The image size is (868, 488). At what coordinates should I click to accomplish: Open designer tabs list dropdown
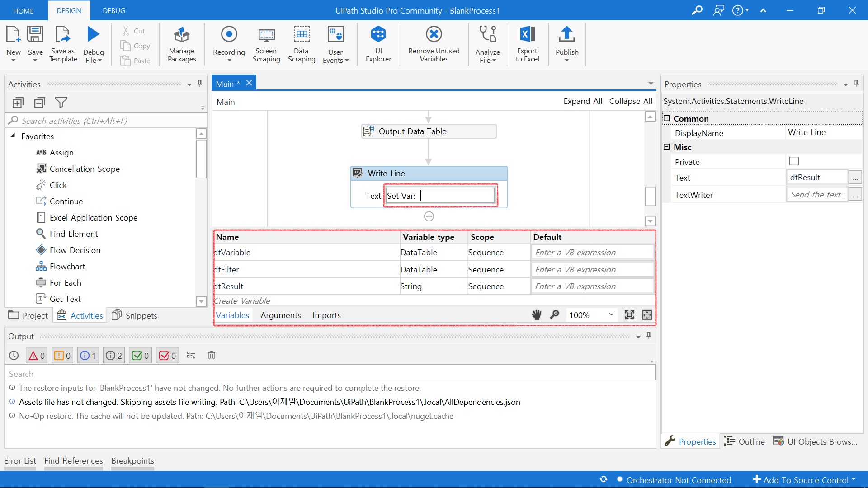(651, 84)
